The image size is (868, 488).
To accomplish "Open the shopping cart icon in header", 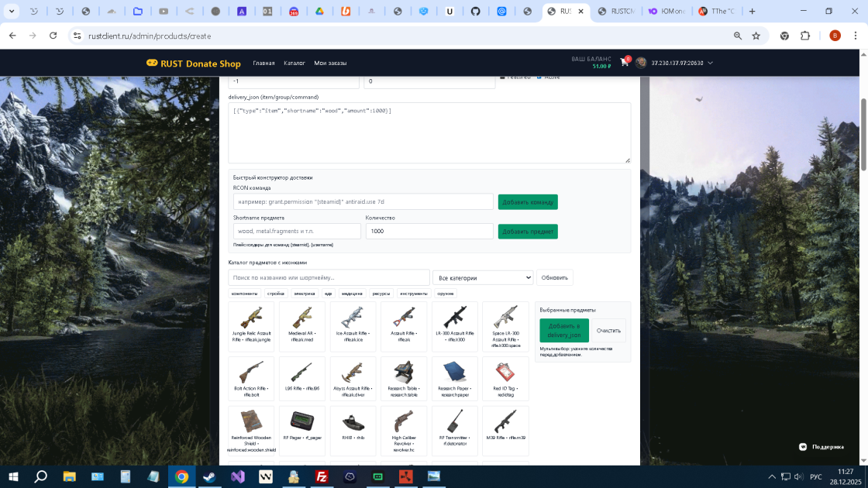I will click(625, 63).
